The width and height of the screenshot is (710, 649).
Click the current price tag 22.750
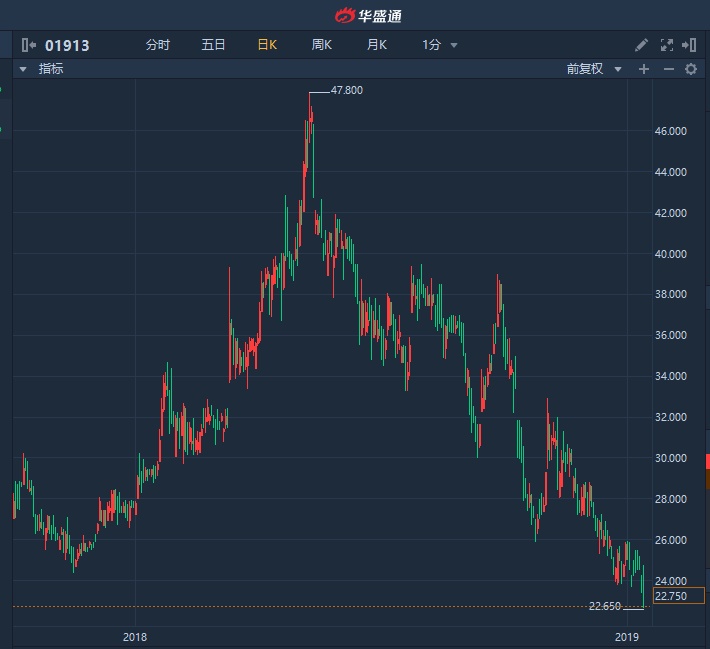click(679, 596)
